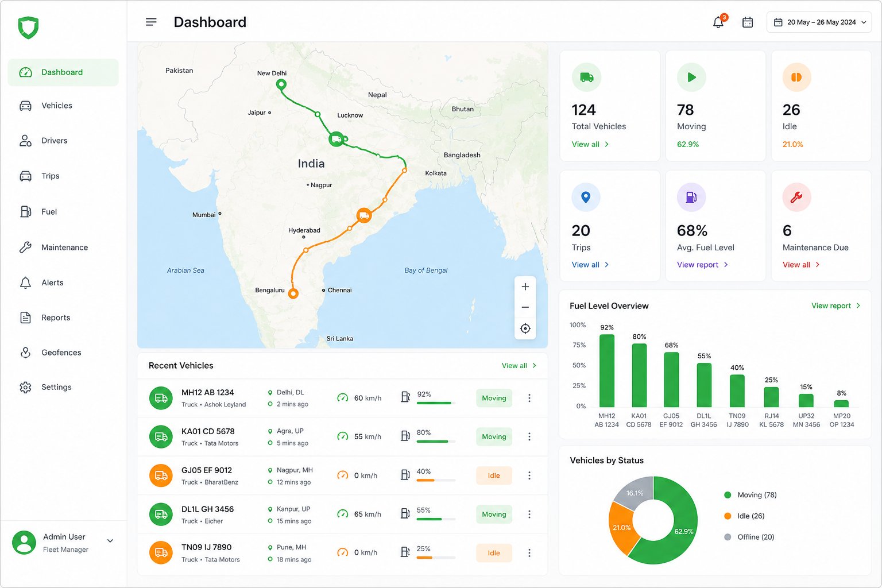Click the Moving play icon card
The image size is (882, 588).
(691, 77)
